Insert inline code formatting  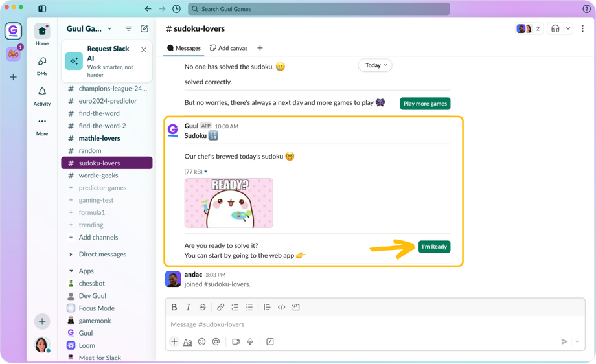tap(281, 308)
